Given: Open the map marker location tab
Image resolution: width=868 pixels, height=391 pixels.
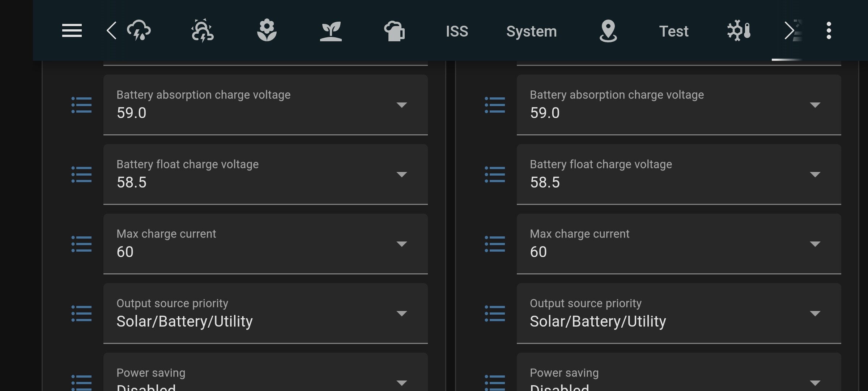Looking at the screenshot, I should pyautogui.click(x=608, y=31).
